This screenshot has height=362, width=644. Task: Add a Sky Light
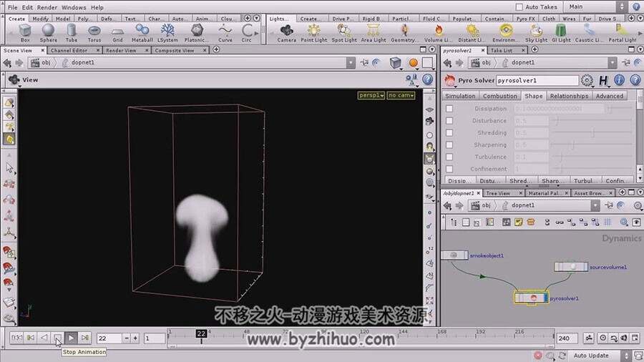pyautogui.click(x=537, y=33)
